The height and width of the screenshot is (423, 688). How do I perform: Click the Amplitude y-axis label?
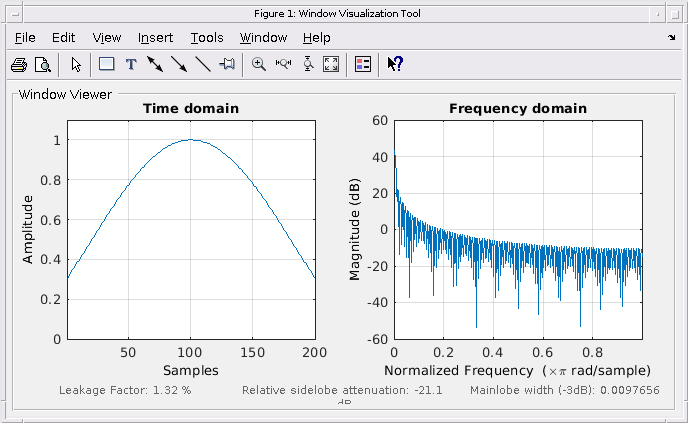(28, 229)
